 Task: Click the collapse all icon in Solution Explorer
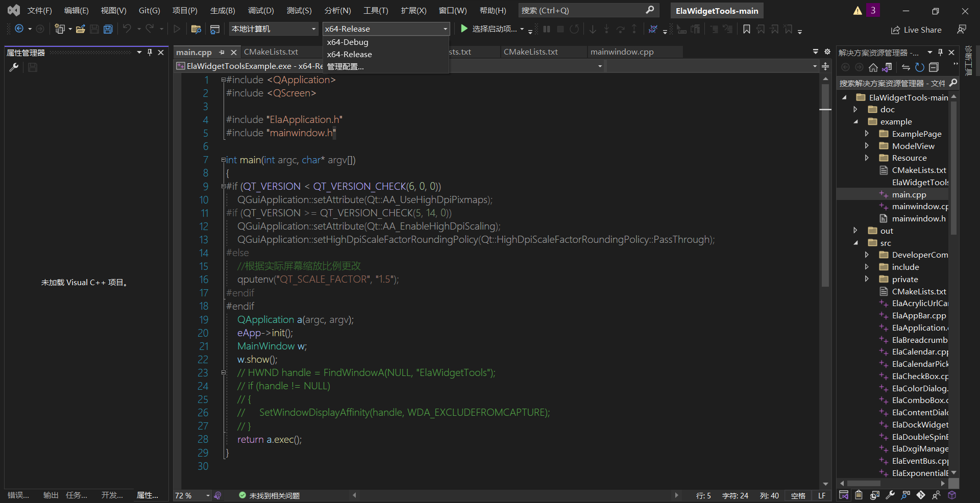934,67
